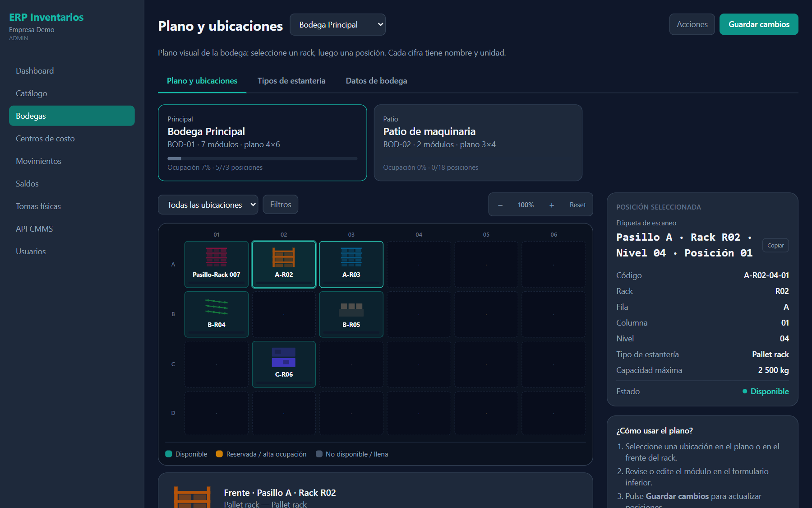Open Centros de costo section
812x508 pixels.
pyautogui.click(x=72, y=139)
